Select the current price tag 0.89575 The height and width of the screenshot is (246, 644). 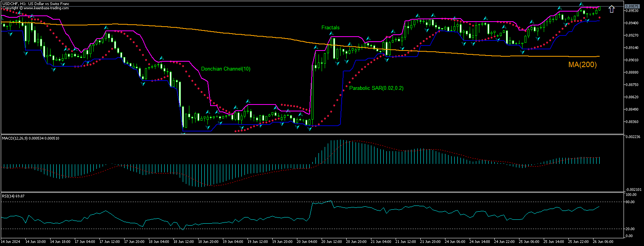[x=631, y=6]
